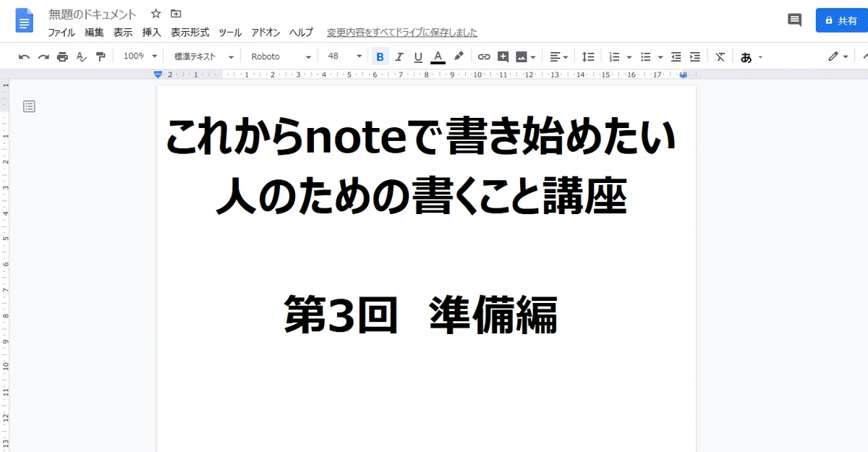Screen dimensions: 868x452
Task: Toggle bold formatting
Action: coord(380,56)
